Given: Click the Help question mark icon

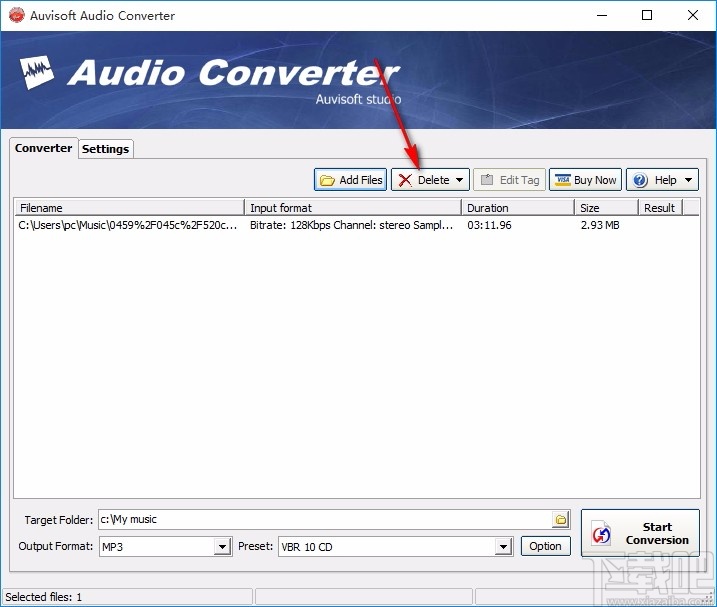Looking at the screenshot, I should (x=640, y=180).
